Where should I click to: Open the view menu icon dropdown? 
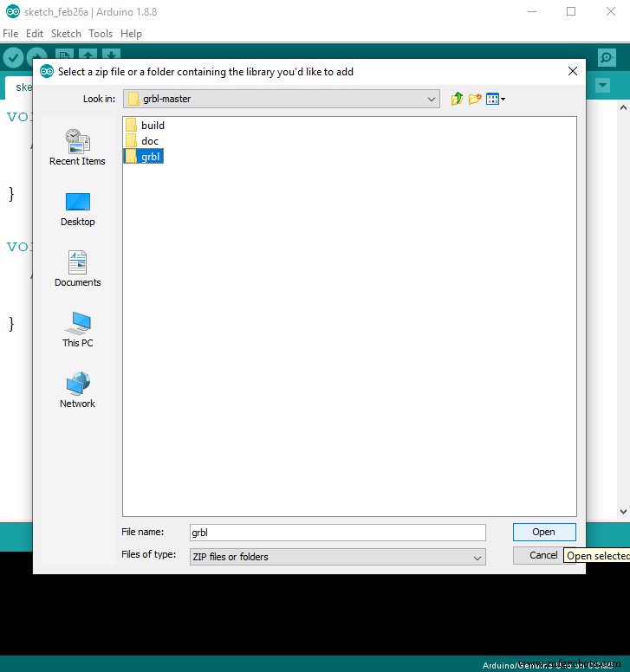[x=496, y=99]
